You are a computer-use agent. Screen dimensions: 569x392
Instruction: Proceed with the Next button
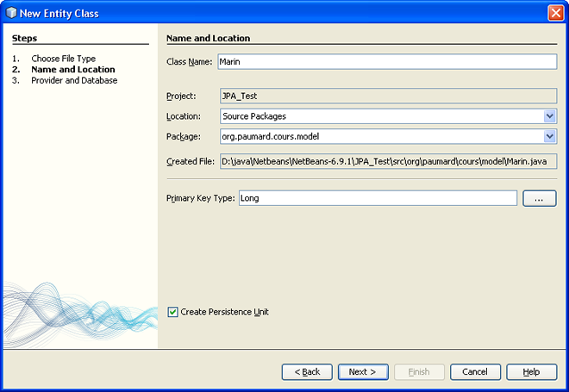pyautogui.click(x=363, y=372)
